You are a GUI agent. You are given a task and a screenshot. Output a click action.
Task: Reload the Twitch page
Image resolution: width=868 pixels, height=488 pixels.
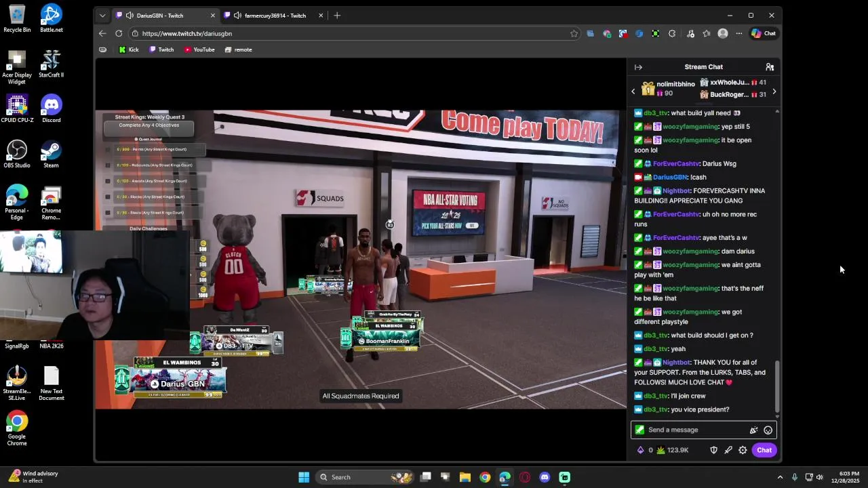pos(119,33)
